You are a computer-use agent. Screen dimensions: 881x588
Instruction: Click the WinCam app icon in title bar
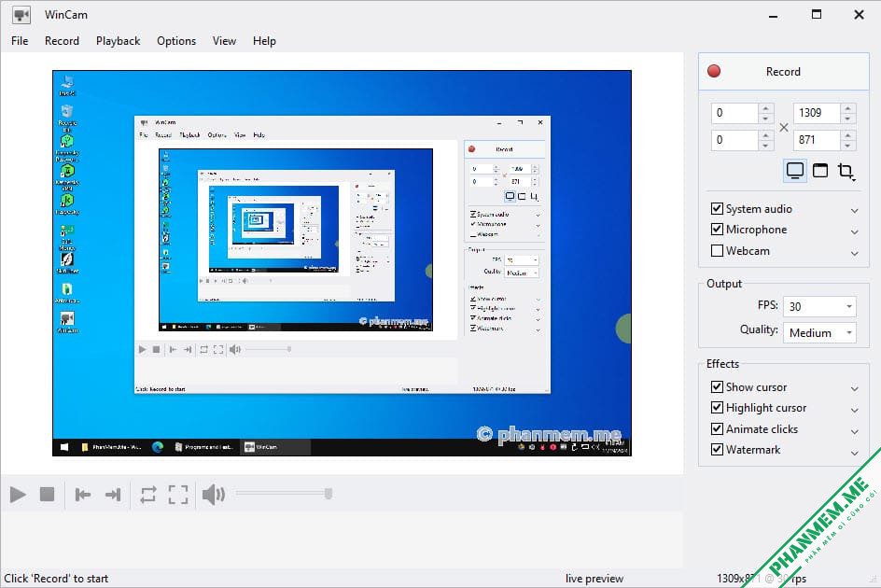21,15
